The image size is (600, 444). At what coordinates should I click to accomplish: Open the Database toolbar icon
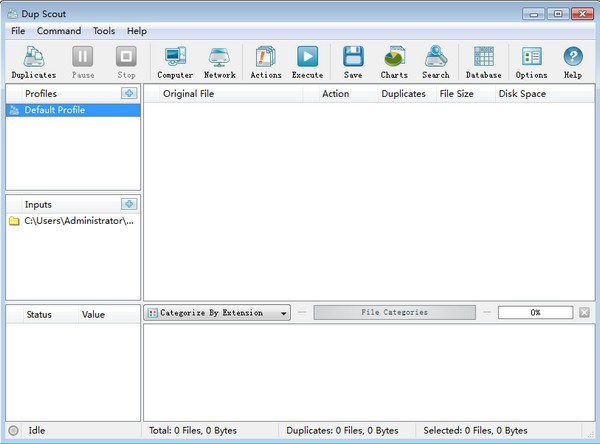coord(483,61)
